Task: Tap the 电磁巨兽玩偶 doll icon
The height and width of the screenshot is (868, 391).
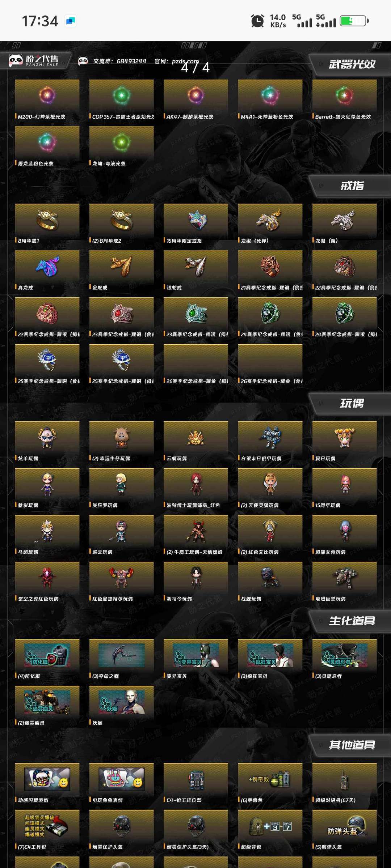Action: 344,578
